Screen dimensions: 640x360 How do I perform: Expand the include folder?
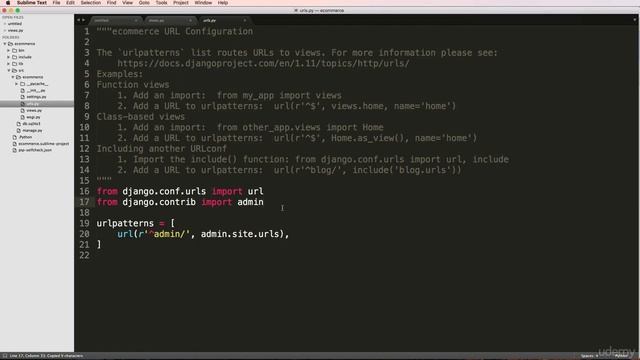point(9,57)
